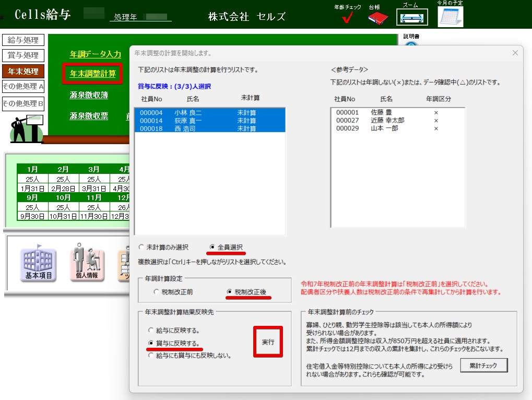This screenshot has height=400, width=532.
Task: Close the 年末調整 calculation dialog
Action: click(x=515, y=53)
